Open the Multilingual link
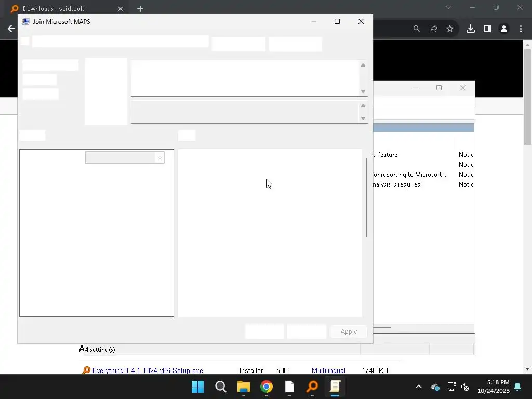The image size is (532, 399). pos(328,370)
